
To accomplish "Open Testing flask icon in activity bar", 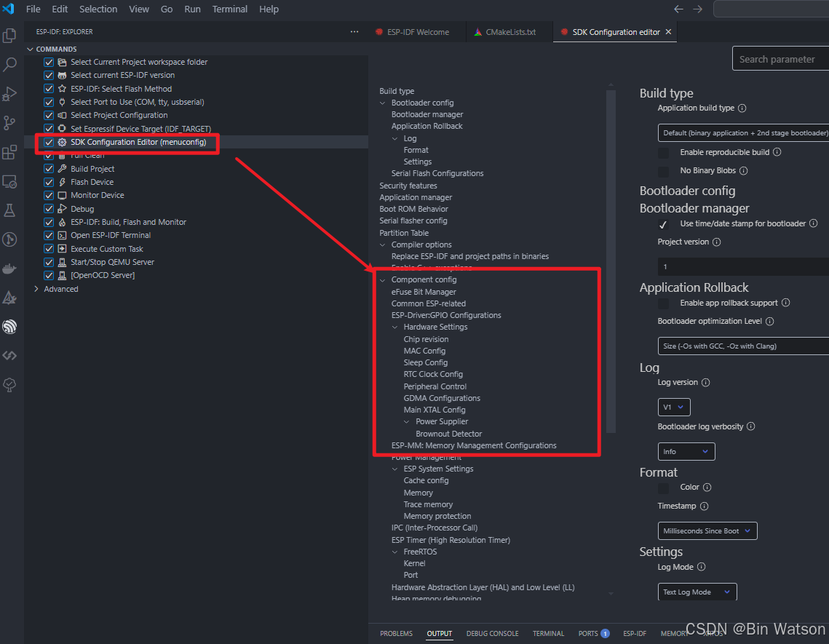I will click(9, 210).
